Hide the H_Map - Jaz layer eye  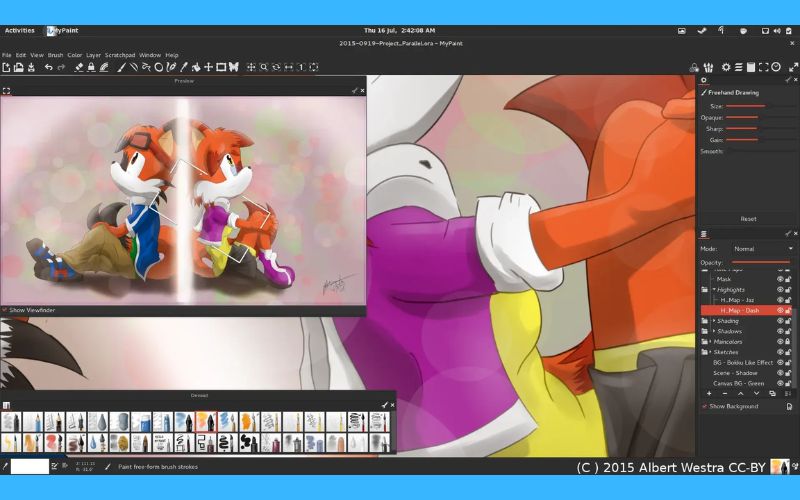(x=780, y=300)
